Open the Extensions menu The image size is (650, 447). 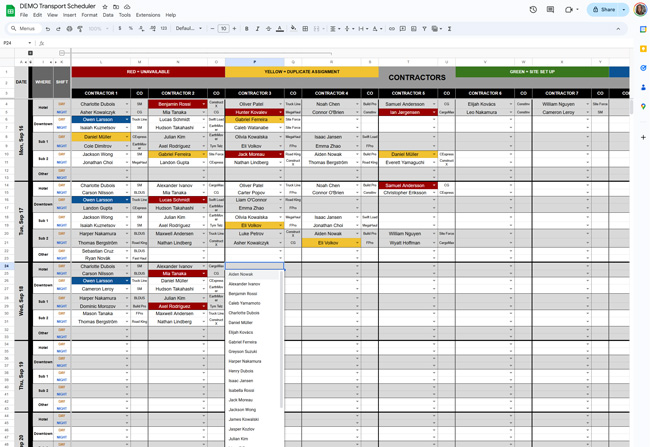(148, 15)
